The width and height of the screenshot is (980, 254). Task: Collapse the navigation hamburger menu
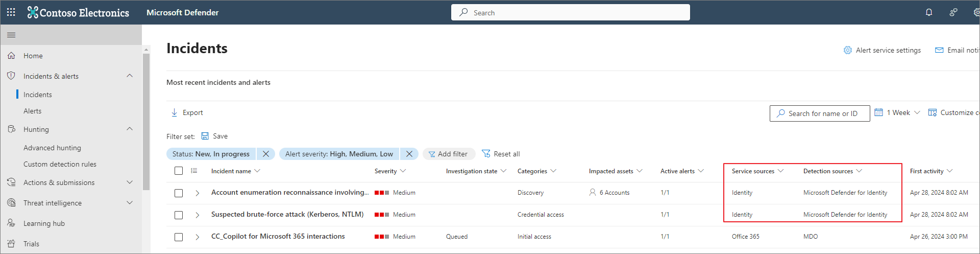(11, 35)
